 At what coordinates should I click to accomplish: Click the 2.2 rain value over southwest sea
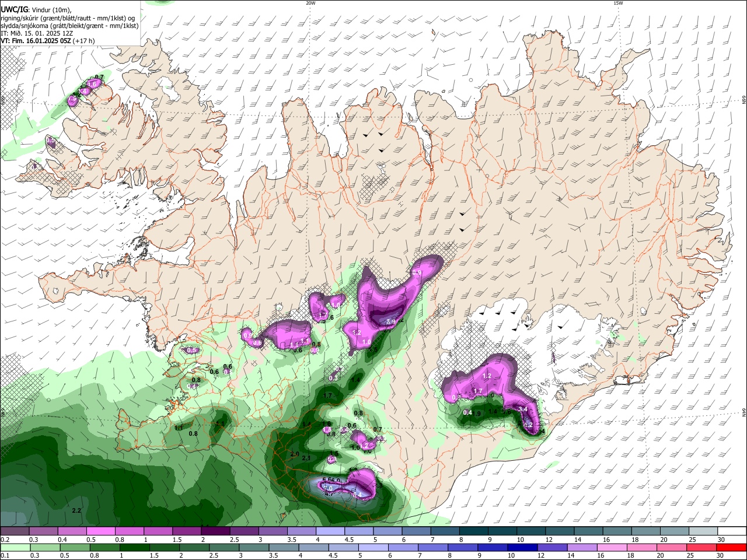pyautogui.click(x=76, y=511)
